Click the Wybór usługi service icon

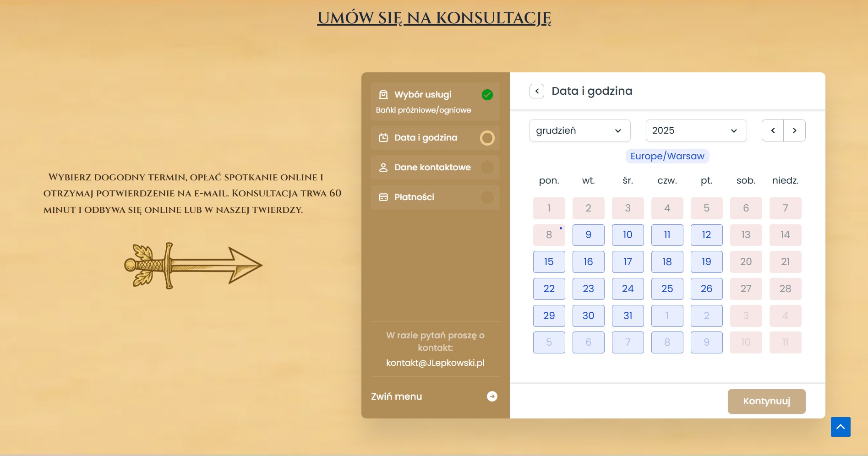[x=383, y=95]
